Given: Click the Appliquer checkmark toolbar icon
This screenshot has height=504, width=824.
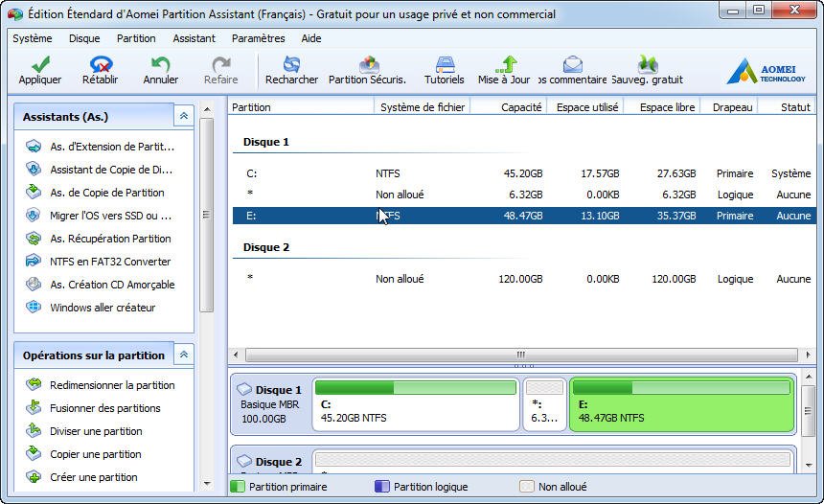Looking at the screenshot, I should (x=40, y=64).
